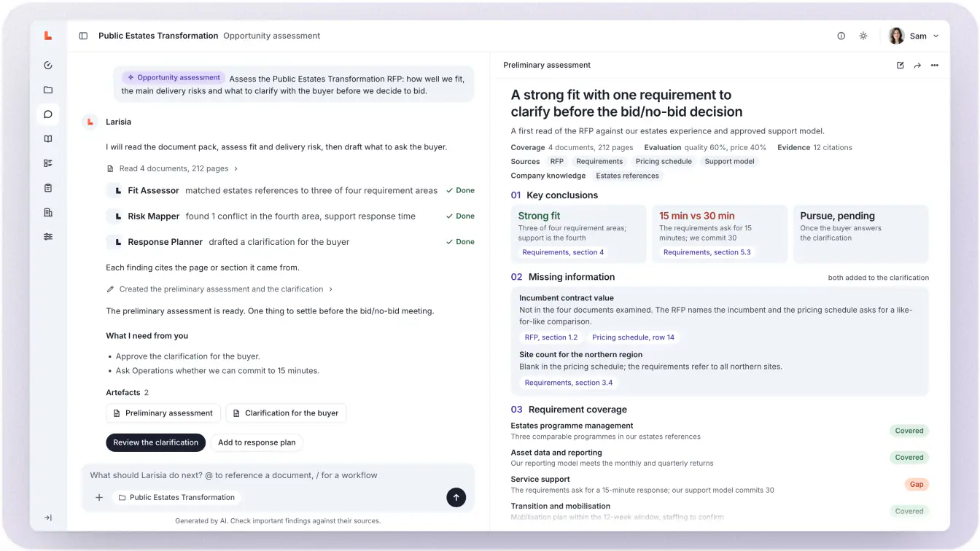Toggle the side panel icon beside the title
This screenshot has width=980, height=551.
coord(83,36)
